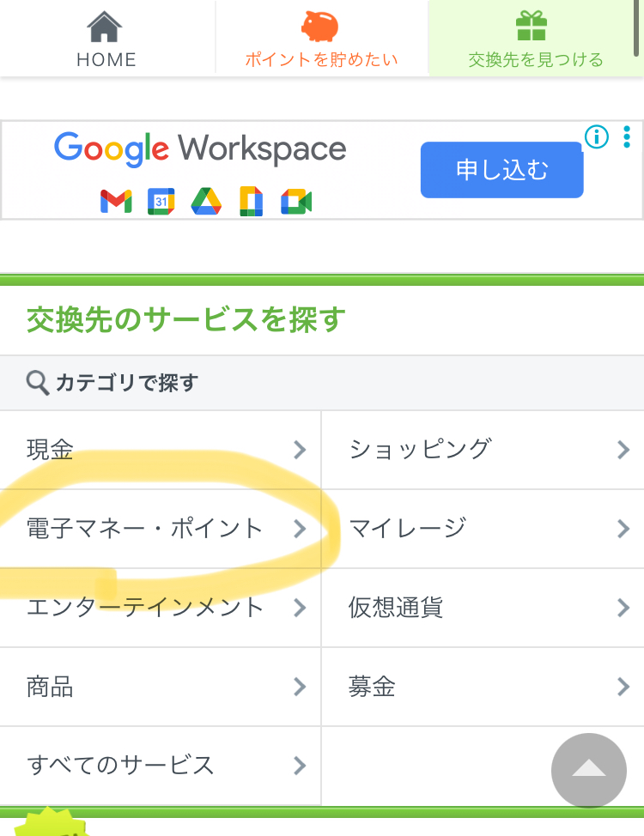The width and height of the screenshot is (644, 836).
Task: Open the ad options three-dot icon
Action: point(627,136)
